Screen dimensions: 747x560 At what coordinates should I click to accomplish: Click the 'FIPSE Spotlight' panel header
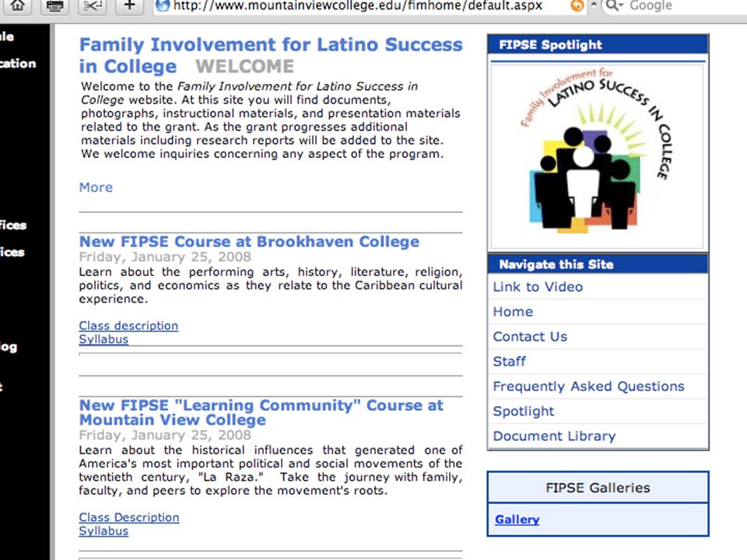pos(598,45)
